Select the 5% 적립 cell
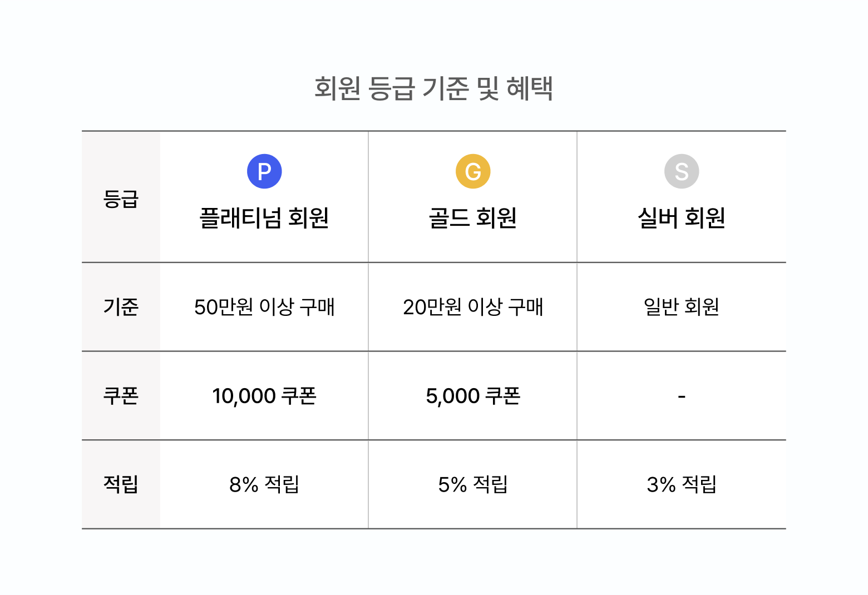The image size is (868, 595). [x=473, y=484]
